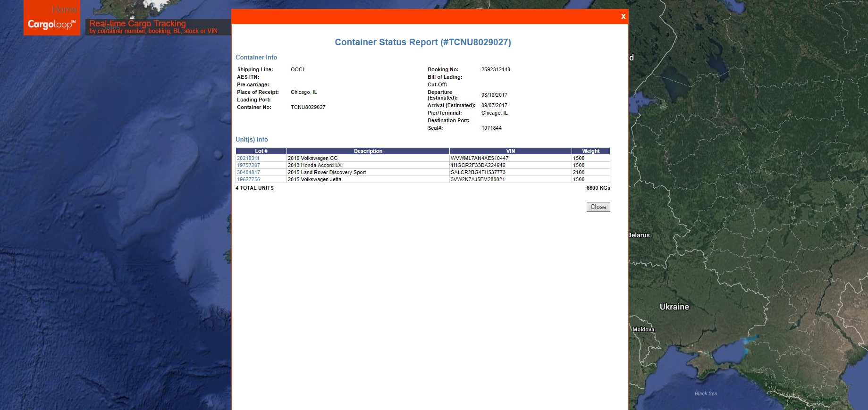Click the Moldova label on the map
This screenshot has width=868, height=410.
643,329
